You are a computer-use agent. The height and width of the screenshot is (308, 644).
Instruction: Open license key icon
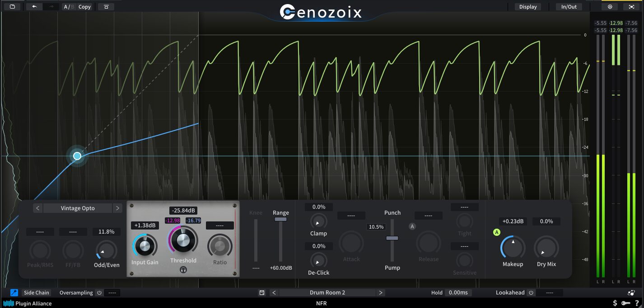pyautogui.click(x=626, y=303)
